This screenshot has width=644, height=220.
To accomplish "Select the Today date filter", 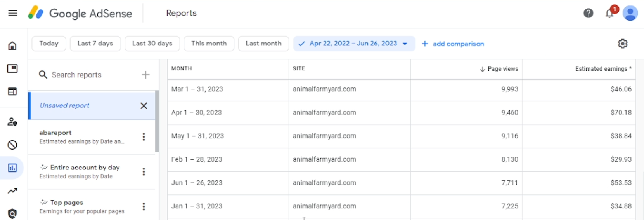I will pyautogui.click(x=49, y=44).
